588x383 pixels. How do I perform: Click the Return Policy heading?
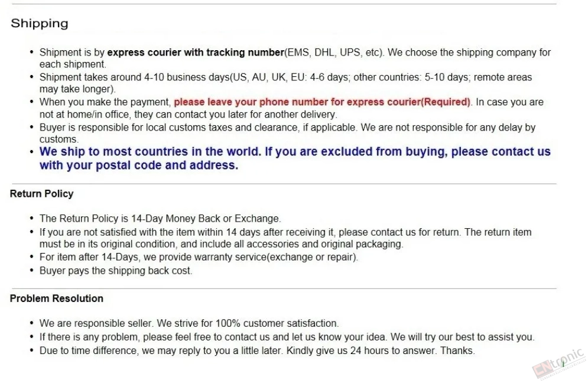pos(41,194)
